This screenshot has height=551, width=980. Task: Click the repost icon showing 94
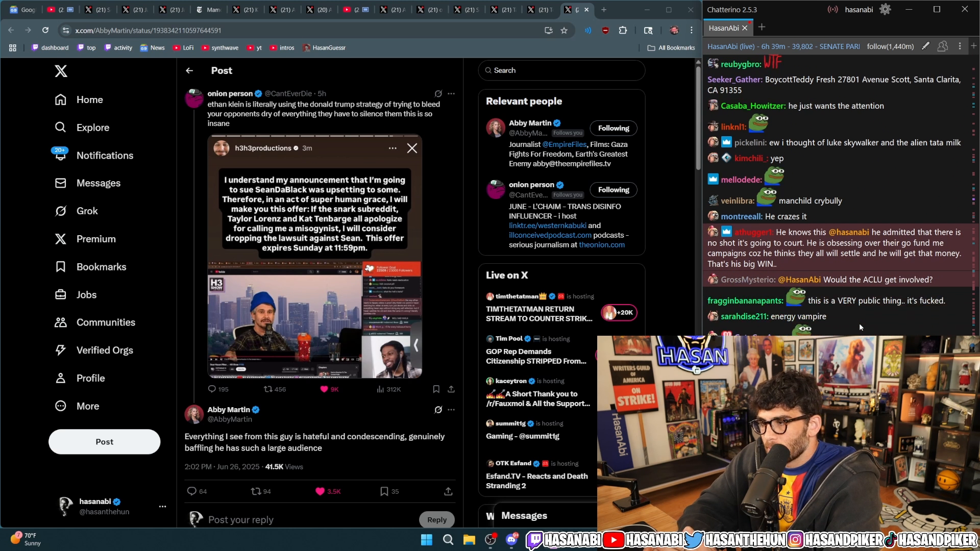256,491
